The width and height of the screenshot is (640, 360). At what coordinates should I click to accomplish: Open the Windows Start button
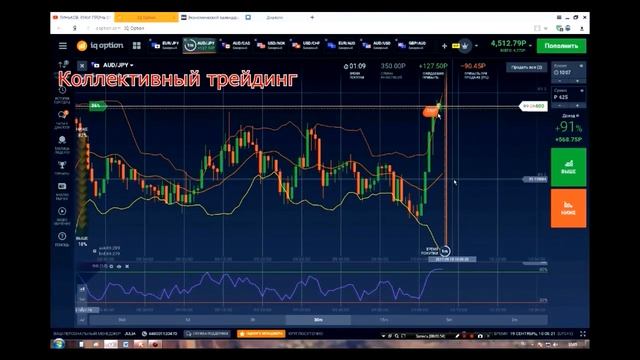[58, 344]
